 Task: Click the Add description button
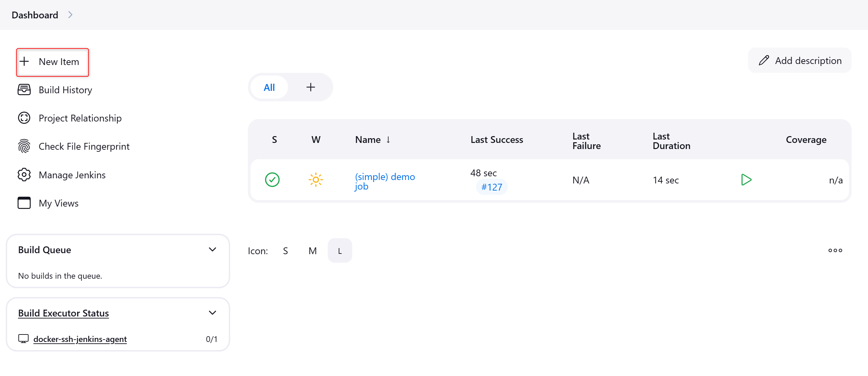800,61
